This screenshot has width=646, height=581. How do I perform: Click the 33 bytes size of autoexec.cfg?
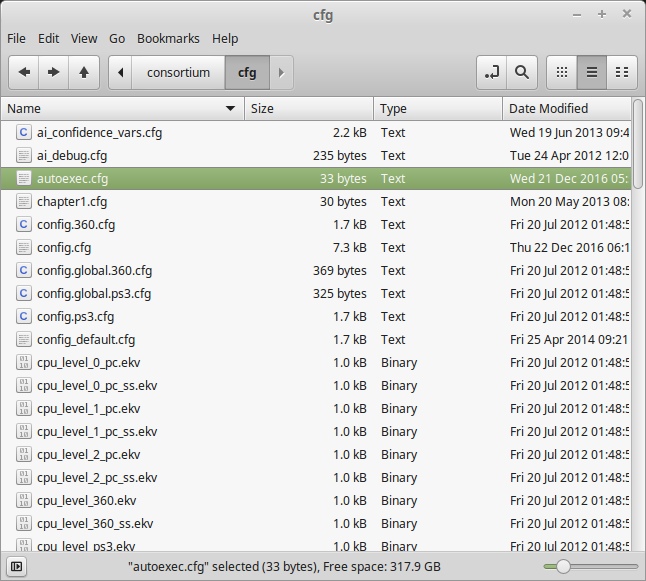coord(343,178)
